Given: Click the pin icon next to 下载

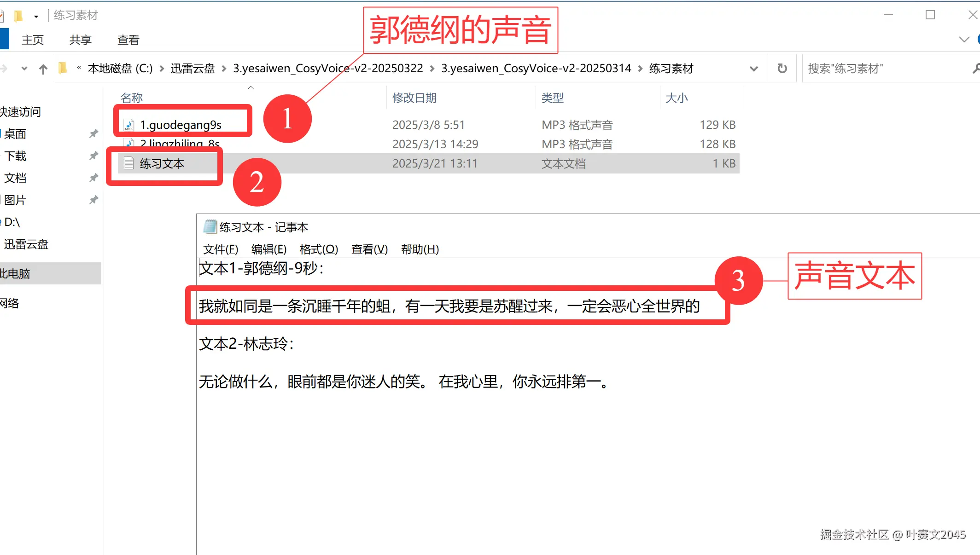Looking at the screenshot, I should coord(93,156).
